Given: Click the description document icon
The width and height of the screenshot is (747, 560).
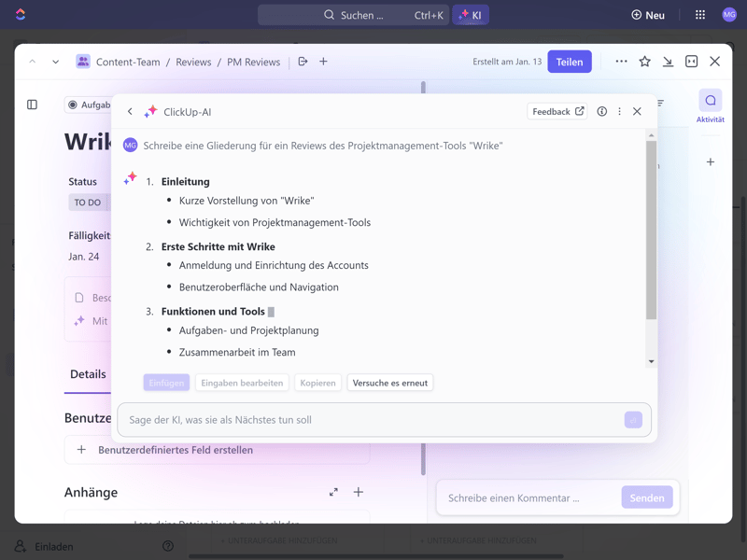Looking at the screenshot, I should coord(79,298).
